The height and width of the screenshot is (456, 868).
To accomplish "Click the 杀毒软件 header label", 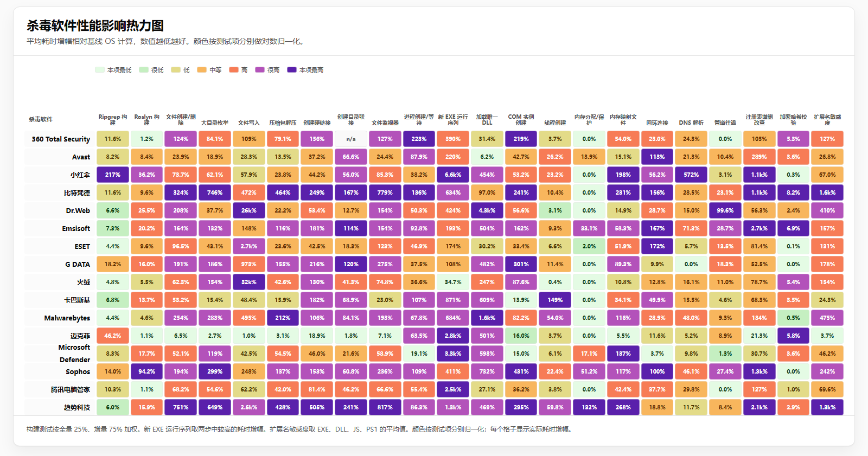I will [x=41, y=119].
